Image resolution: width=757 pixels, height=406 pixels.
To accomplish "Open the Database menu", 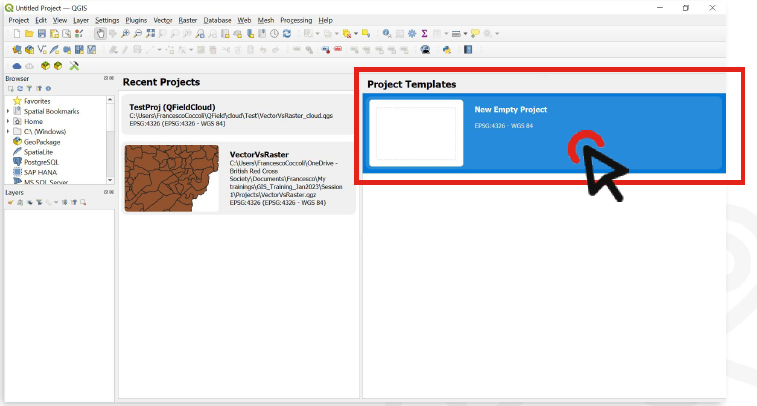I will coord(217,20).
